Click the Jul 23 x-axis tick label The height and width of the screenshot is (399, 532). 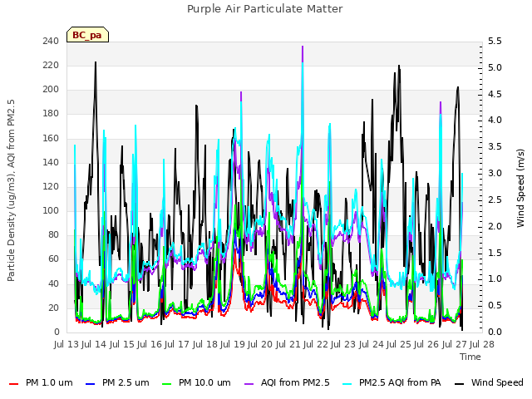343,344
